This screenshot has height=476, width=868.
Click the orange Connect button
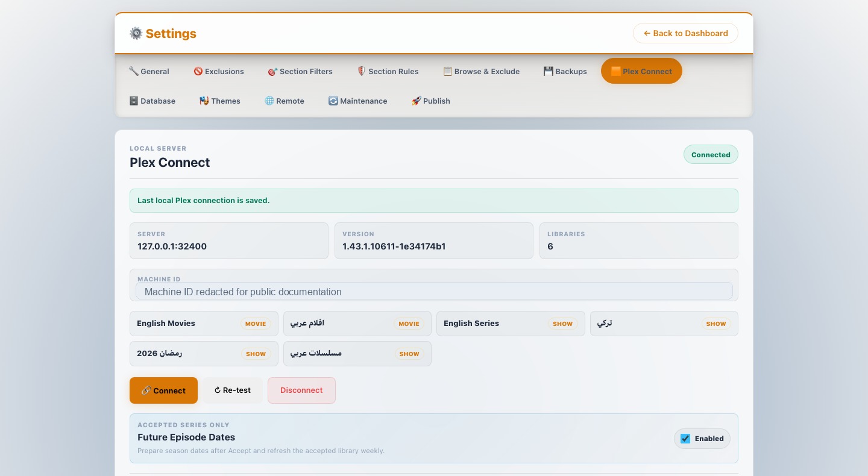click(x=163, y=390)
